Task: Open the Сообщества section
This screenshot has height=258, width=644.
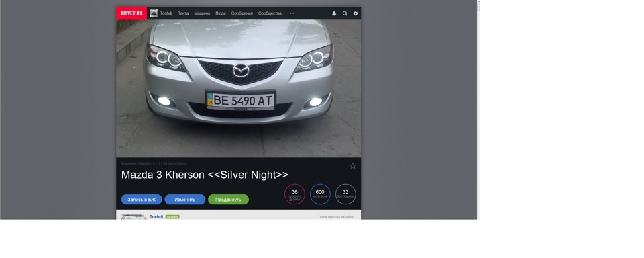Action: pyautogui.click(x=270, y=13)
